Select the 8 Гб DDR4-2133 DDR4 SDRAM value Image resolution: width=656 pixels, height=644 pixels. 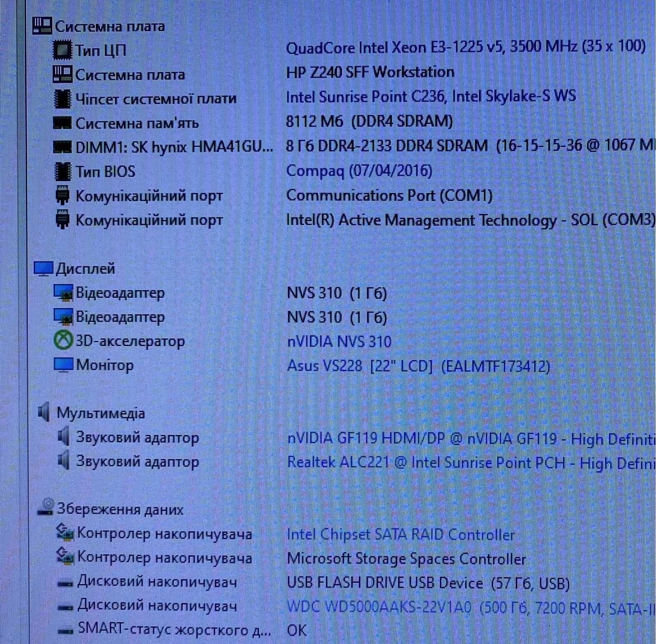coord(471,145)
